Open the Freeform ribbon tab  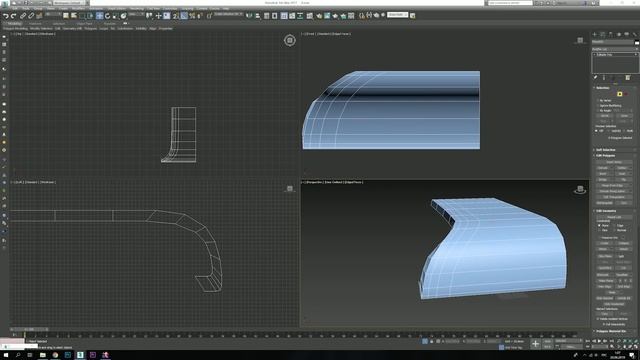35,23
